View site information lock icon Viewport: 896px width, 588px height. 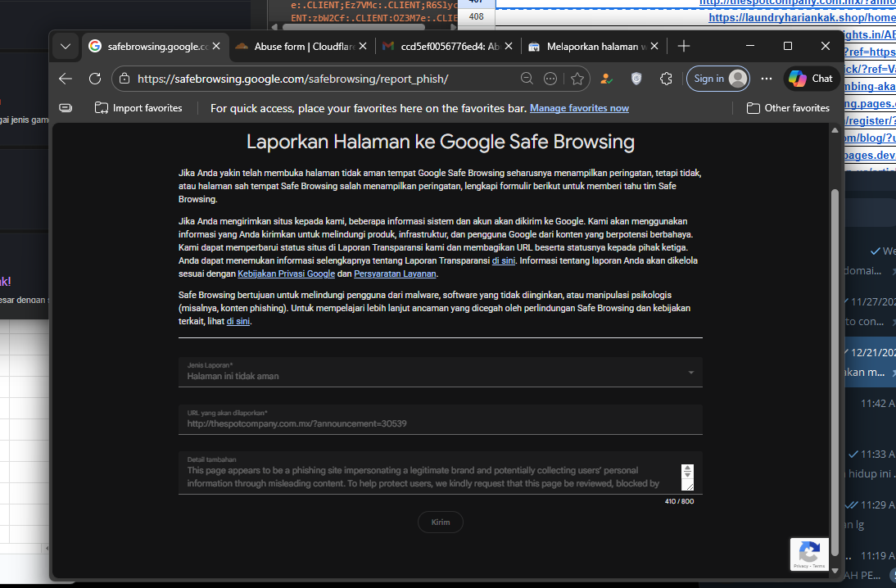click(124, 79)
